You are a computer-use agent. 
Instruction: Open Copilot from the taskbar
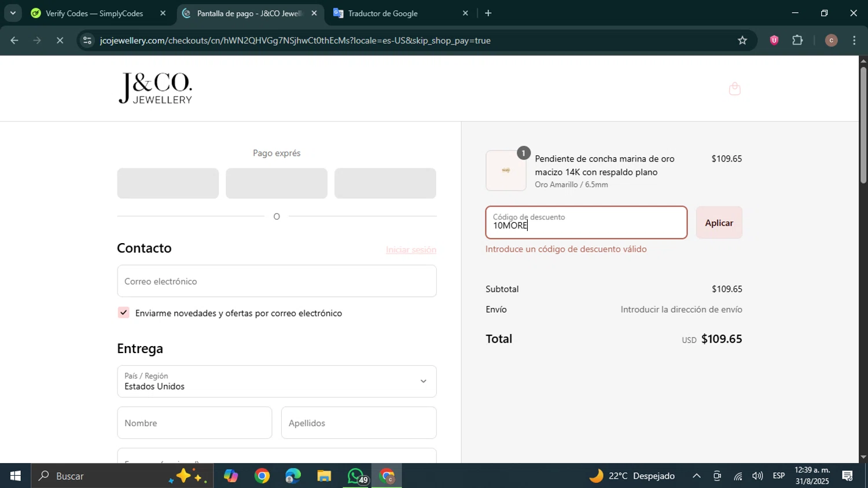(x=231, y=476)
